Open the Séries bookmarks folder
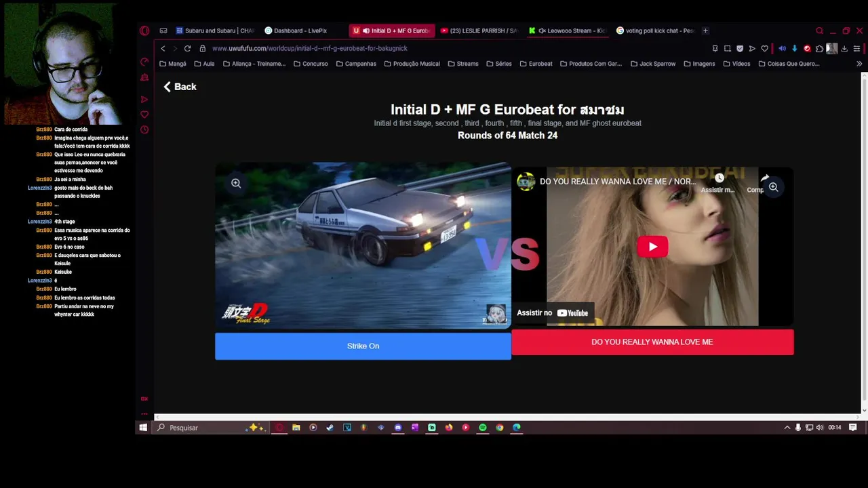The height and width of the screenshot is (488, 868). [498, 64]
